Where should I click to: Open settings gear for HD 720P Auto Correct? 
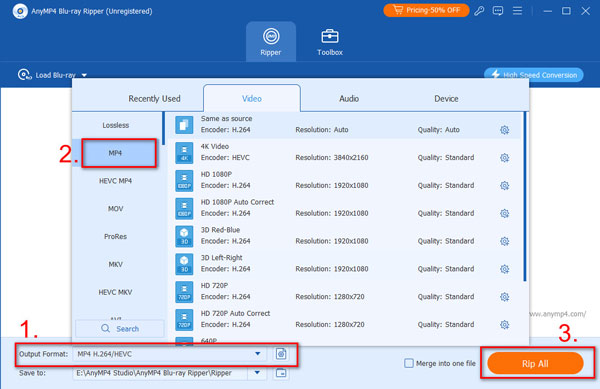tap(504, 325)
